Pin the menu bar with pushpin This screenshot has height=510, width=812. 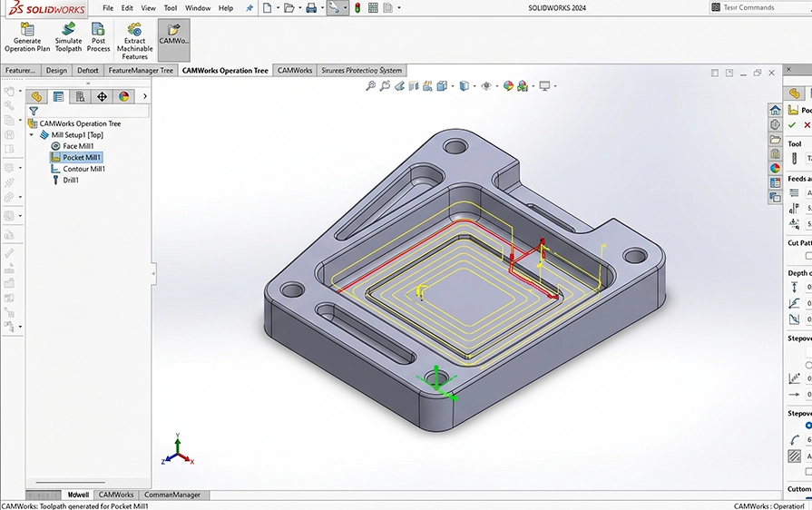click(x=249, y=8)
